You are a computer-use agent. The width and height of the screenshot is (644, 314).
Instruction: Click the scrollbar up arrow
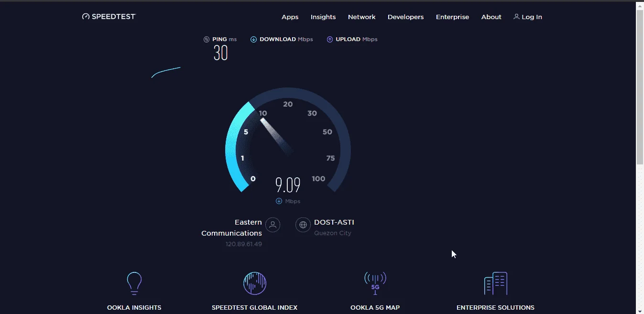coord(640,5)
